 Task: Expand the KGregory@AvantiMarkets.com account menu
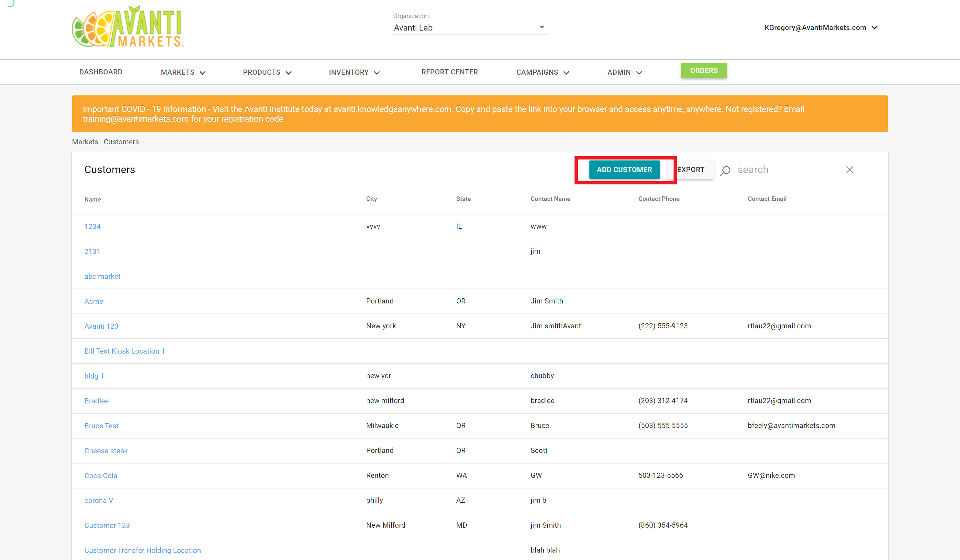click(821, 28)
